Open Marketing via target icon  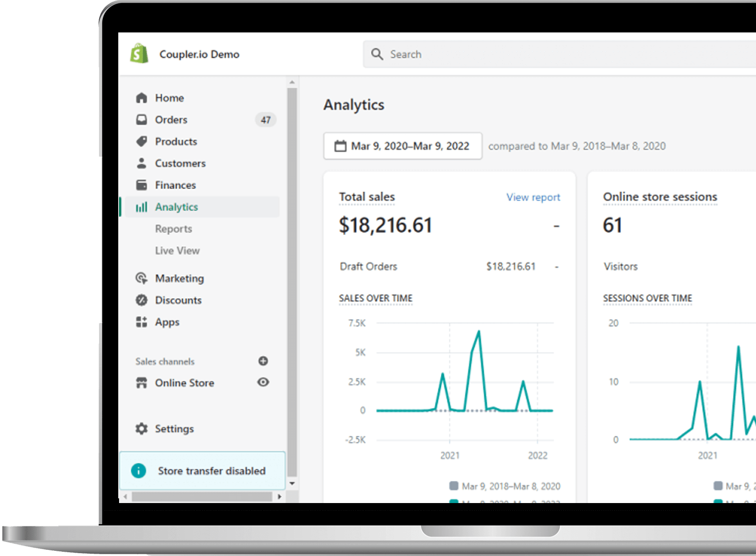tap(141, 278)
